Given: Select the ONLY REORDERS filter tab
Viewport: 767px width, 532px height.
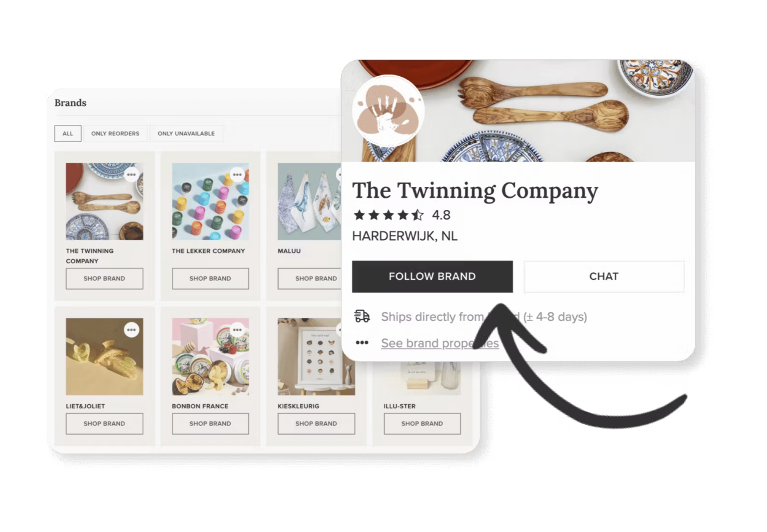Looking at the screenshot, I should (115, 134).
